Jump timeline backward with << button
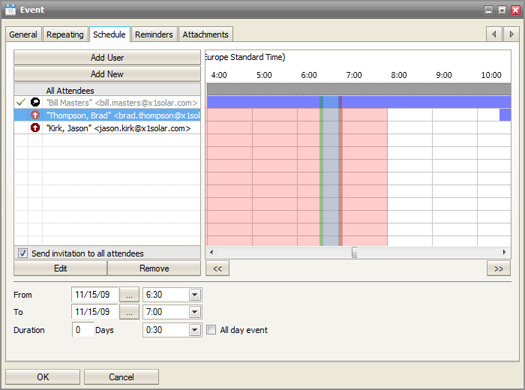525x390 pixels. point(218,268)
